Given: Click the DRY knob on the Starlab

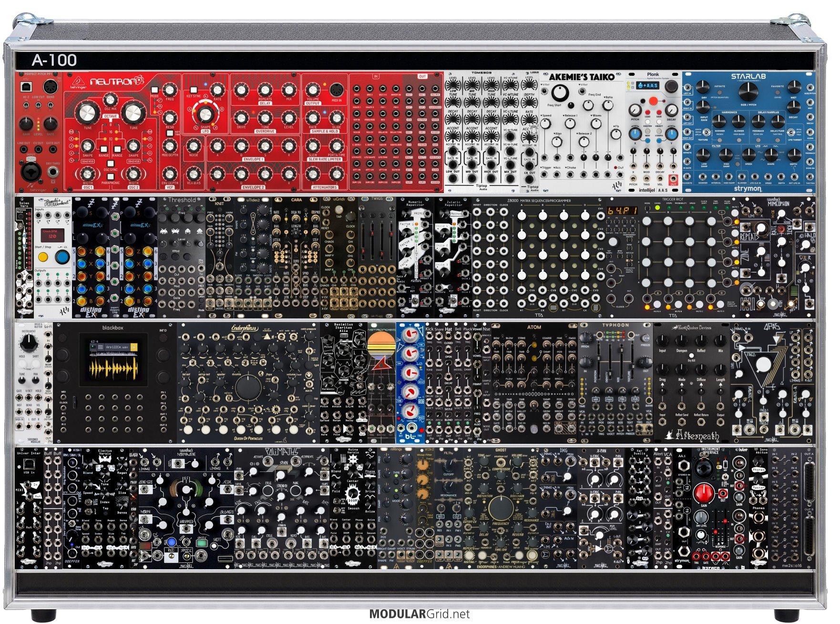Looking at the screenshot, I should pyautogui.click(x=703, y=87).
